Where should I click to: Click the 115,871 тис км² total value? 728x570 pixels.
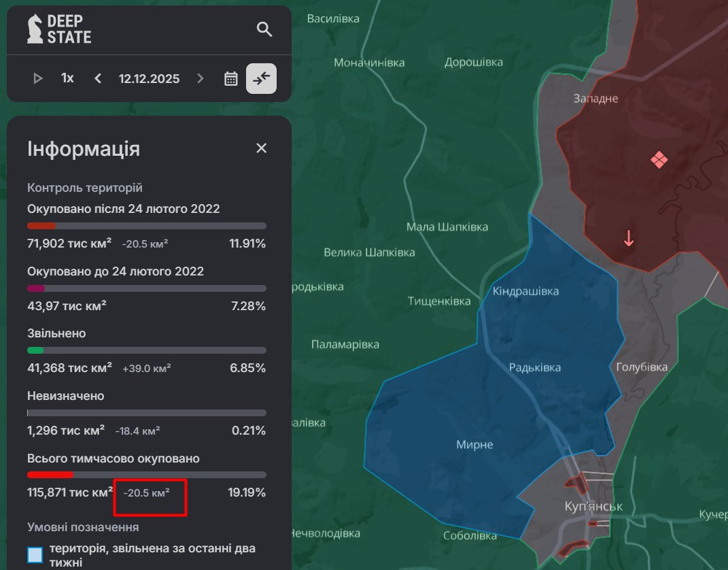pyautogui.click(x=70, y=492)
